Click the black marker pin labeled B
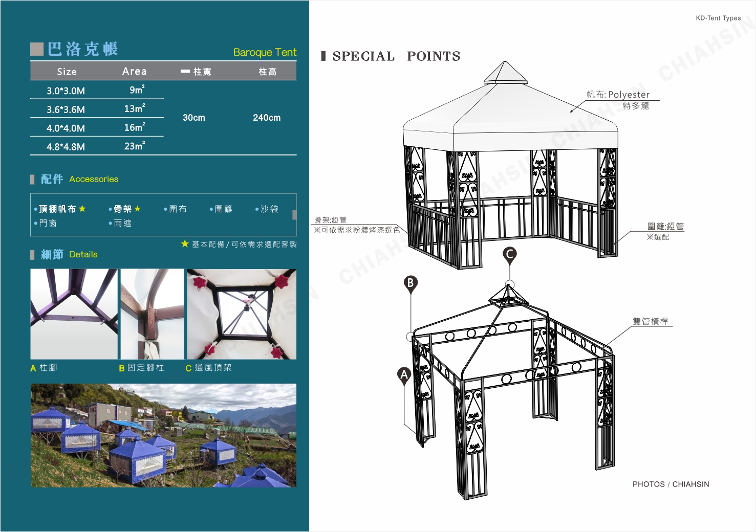The width and height of the screenshot is (756, 532). click(x=410, y=283)
